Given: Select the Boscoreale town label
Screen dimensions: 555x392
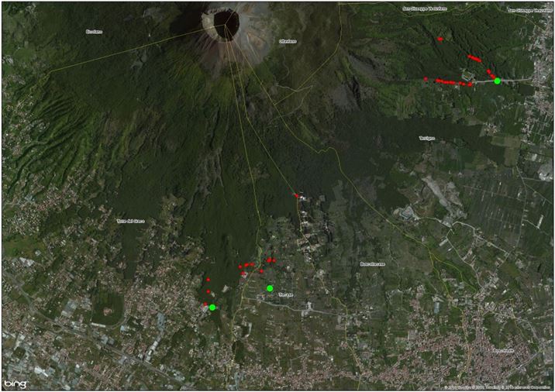Looking at the screenshot, I should (503, 351).
